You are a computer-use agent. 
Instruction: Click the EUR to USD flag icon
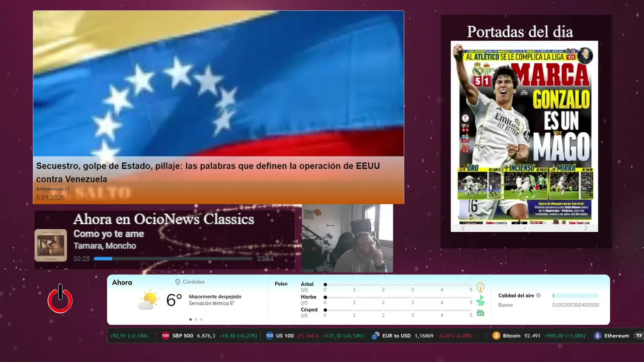pos(375,335)
